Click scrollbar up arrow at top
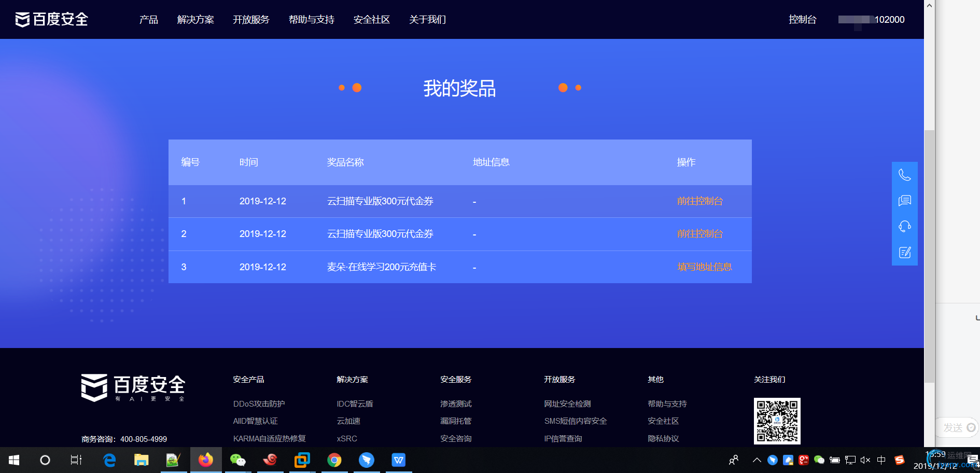Image resolution: width=980 pixels, height=473 pixels. [929, 6]
